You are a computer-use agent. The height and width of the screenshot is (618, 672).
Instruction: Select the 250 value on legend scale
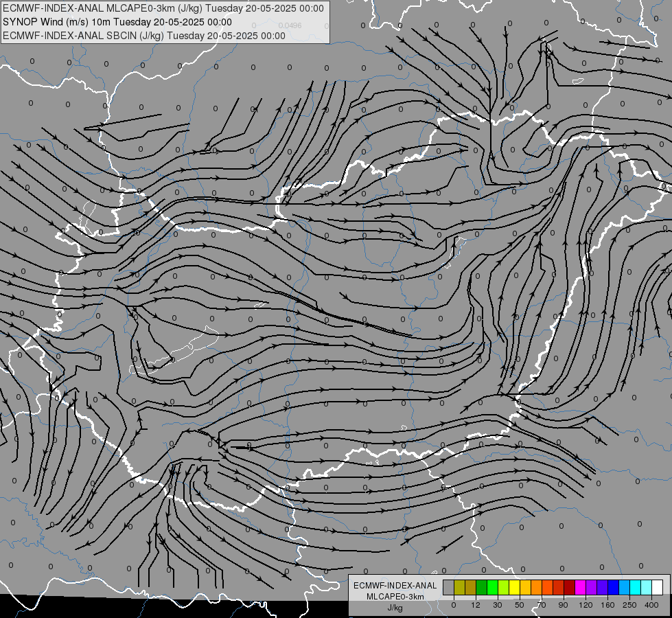[629, 605]
